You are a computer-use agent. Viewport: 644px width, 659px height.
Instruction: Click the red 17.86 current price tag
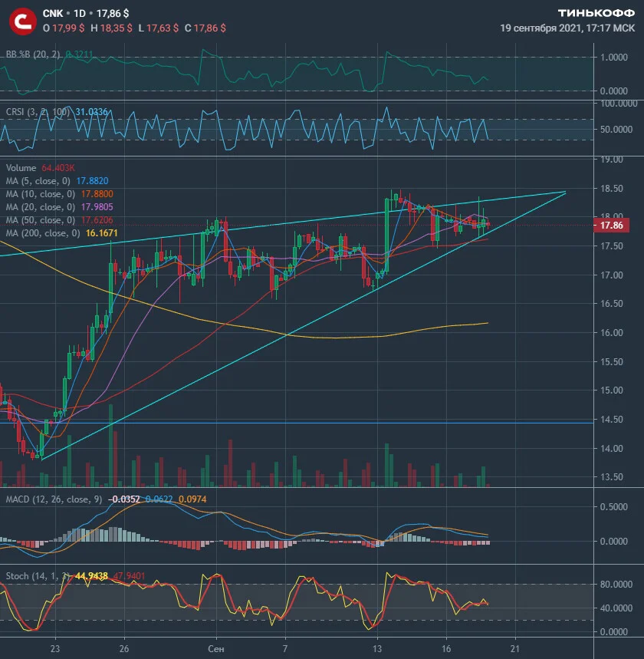pos(611,226)
